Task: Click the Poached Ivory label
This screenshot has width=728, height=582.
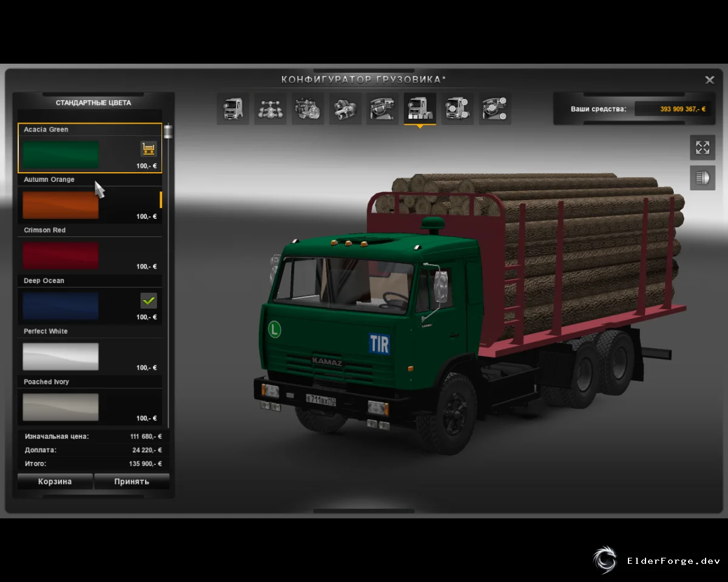Action: 46,382
